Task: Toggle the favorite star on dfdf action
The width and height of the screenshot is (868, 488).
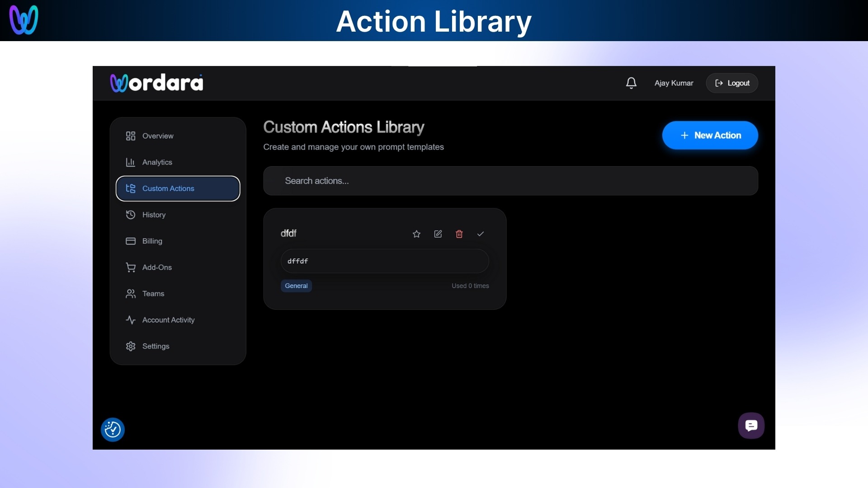Action: 416,234
